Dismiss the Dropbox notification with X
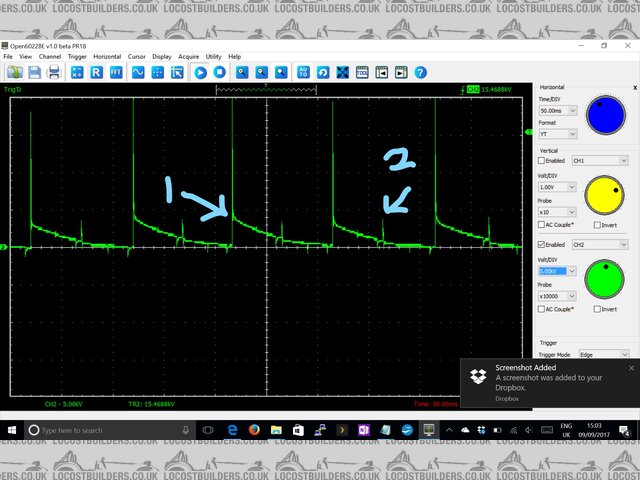Image resolution: width=640 pixels, height=480 pixels. [x=631, y=368]
